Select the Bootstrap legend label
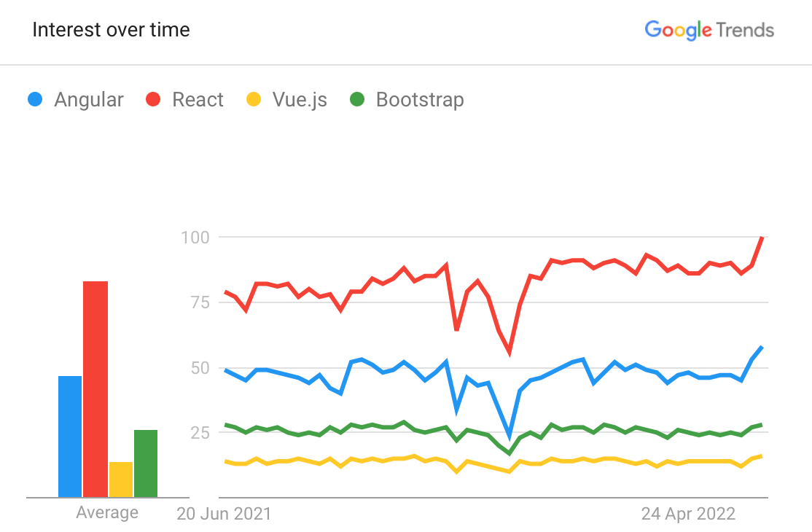The image size is (812, 532). pos(420,100)
